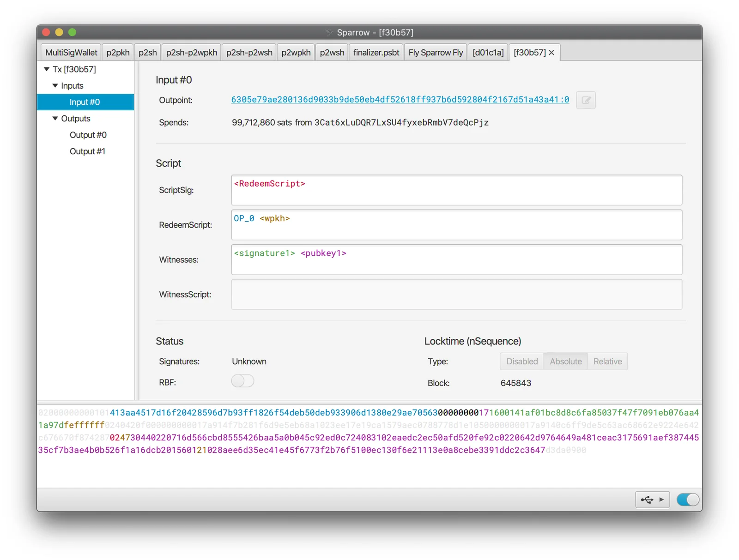Collapse the Tx [f30b57] tree node
Viewport: 739px width, 560px height.
(x=47, y=69)
